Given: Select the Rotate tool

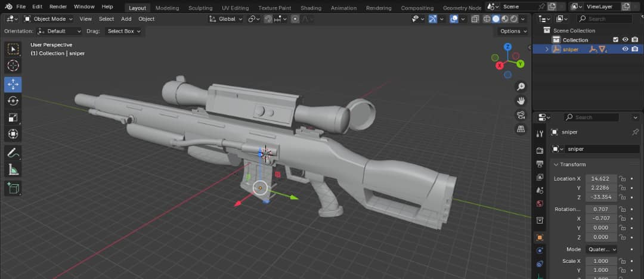Looking at the screenshot, I should point(13,101).
